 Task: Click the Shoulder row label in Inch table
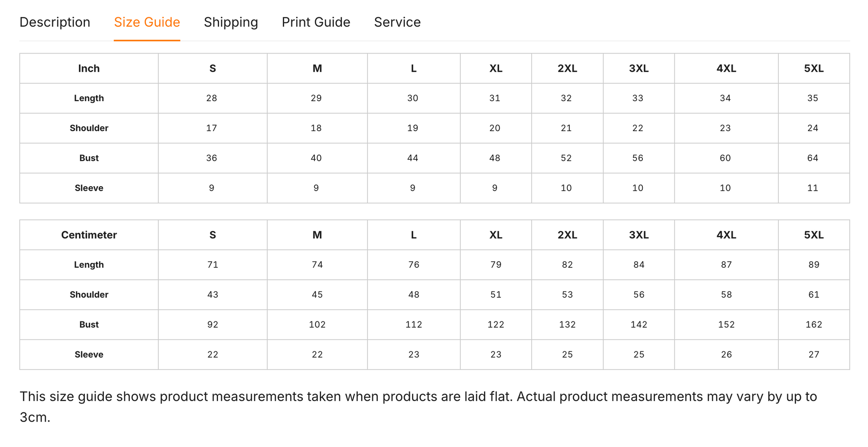click(89, 128)
